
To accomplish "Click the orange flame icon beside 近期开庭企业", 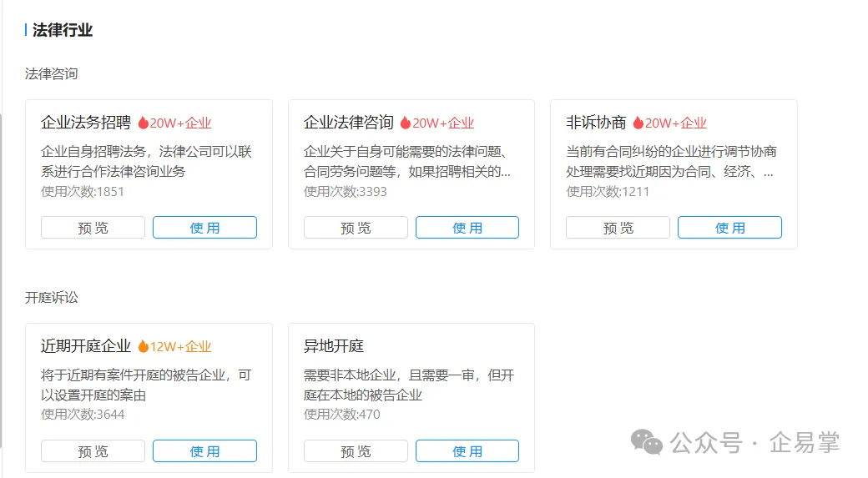I will click(x=143, y=346).
